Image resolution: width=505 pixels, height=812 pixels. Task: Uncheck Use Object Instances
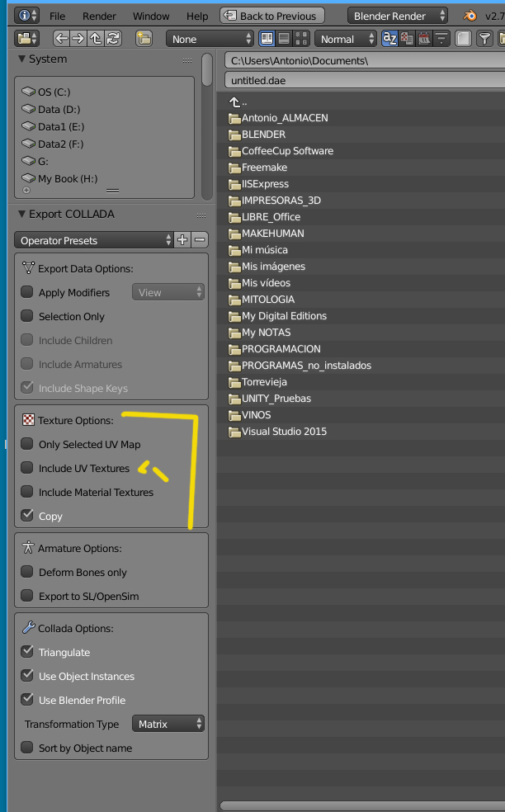27,675
